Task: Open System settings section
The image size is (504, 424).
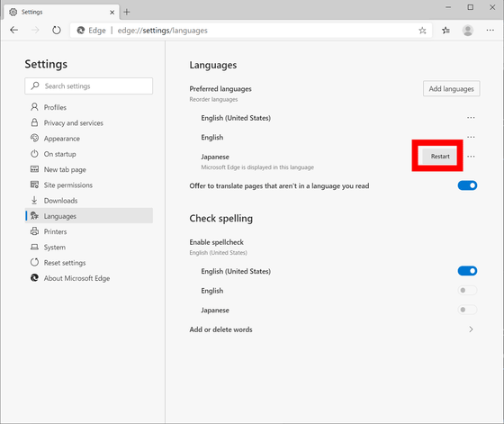Action: tap(89, 247)
